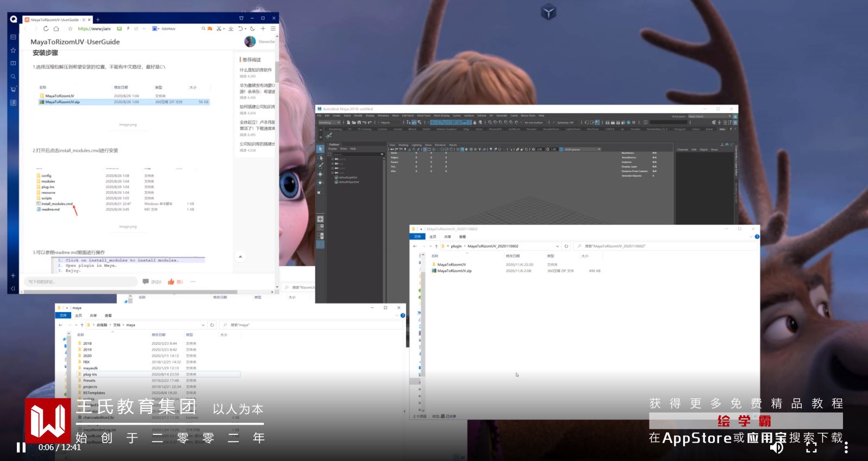Open a new browser tab with plus
Screen dimensions: 868x461
point(98,20)
